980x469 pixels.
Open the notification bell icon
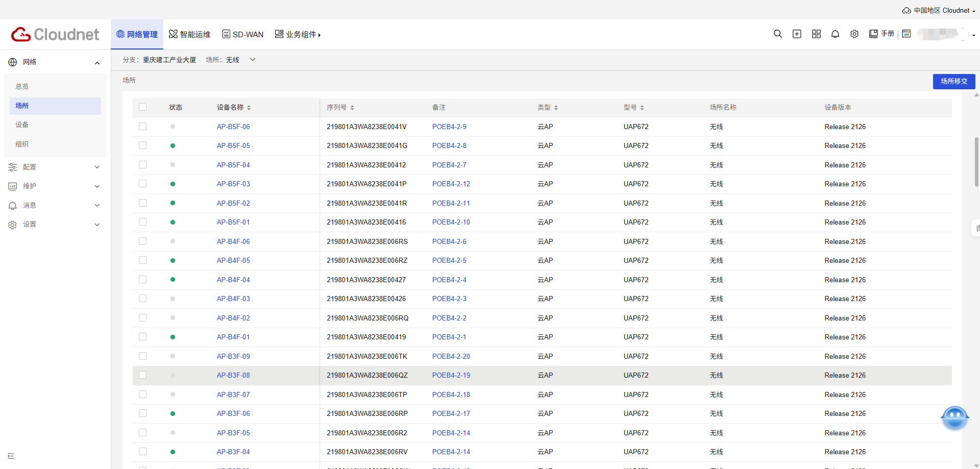click(x=835, y=34)
